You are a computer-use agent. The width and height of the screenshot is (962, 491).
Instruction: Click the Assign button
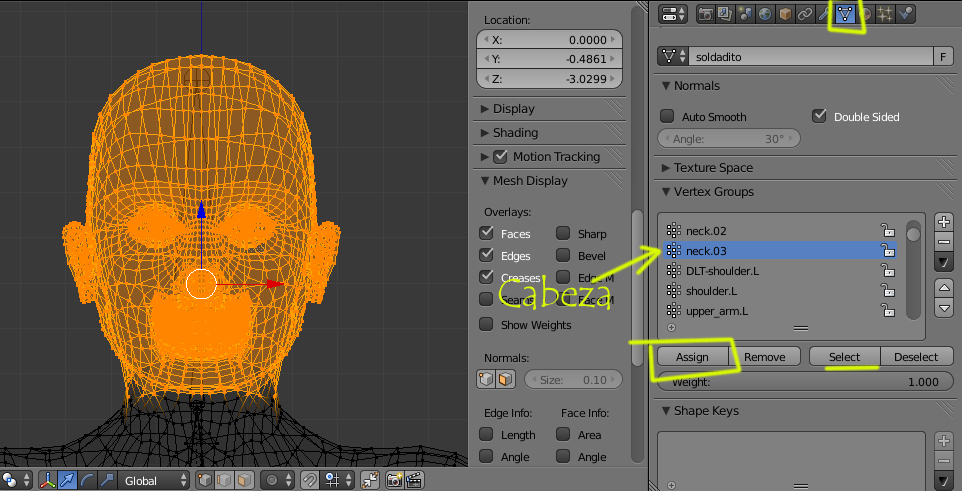coord(692,357)
